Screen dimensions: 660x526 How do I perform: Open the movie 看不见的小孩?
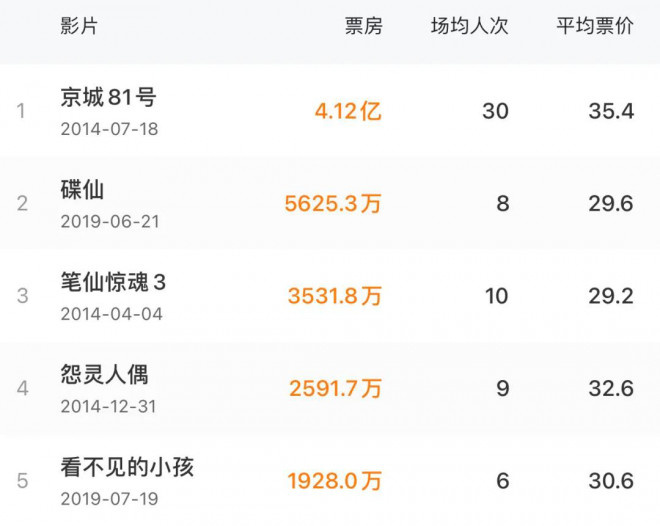[x=127, y=468]
